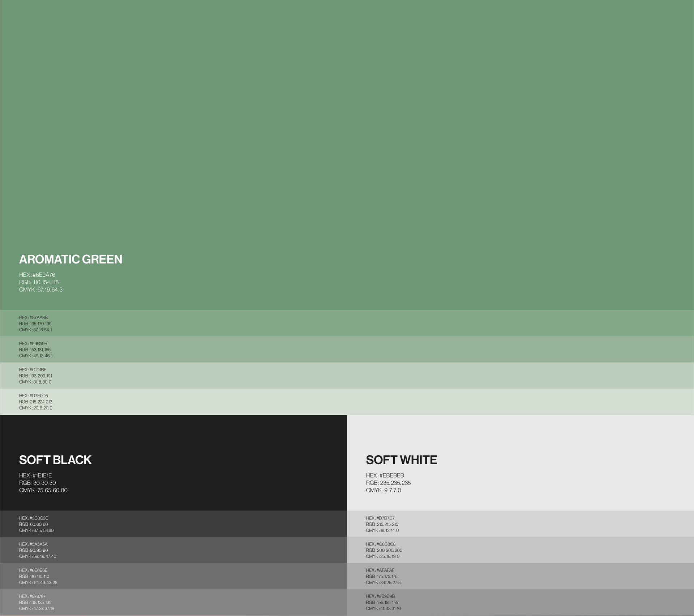Select the SOFT BLACK heading text
The height and width of the screenshot is (616, 694).
55,460
